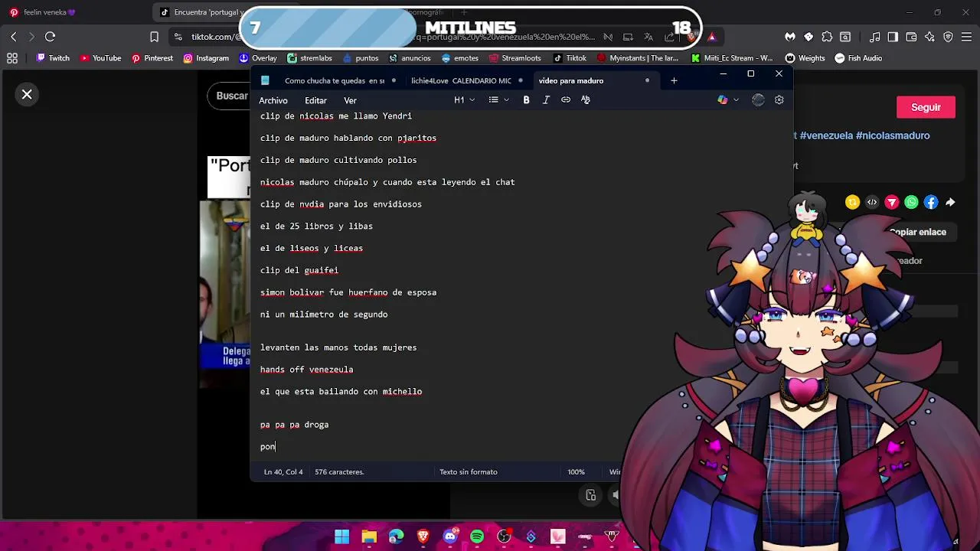The width and height of the screenshot is (980, 551).
Task: Click the embed code share icon
Action: (872, 202)
